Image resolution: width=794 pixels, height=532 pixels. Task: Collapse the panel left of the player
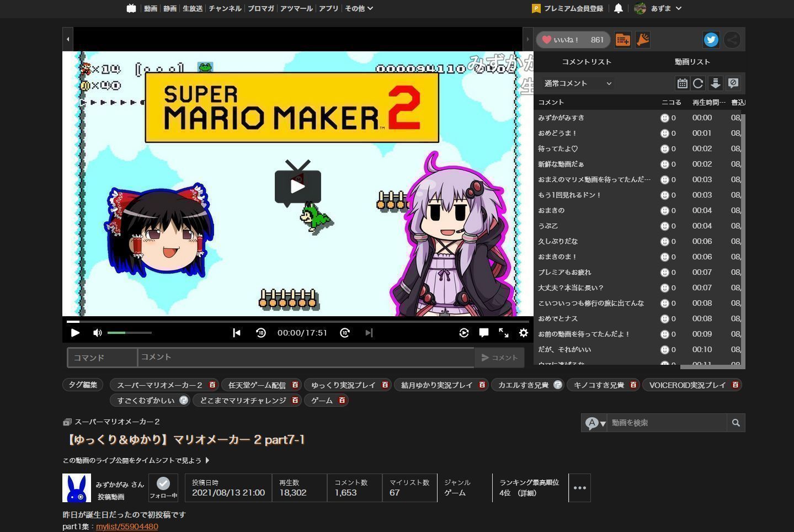(68, 39)
